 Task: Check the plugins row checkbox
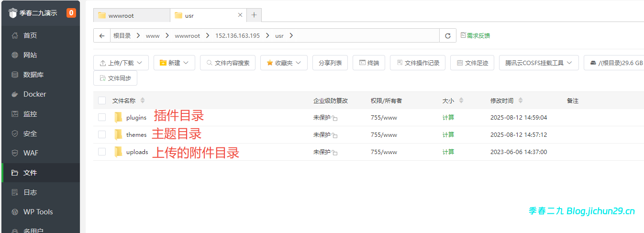(102, 117)
